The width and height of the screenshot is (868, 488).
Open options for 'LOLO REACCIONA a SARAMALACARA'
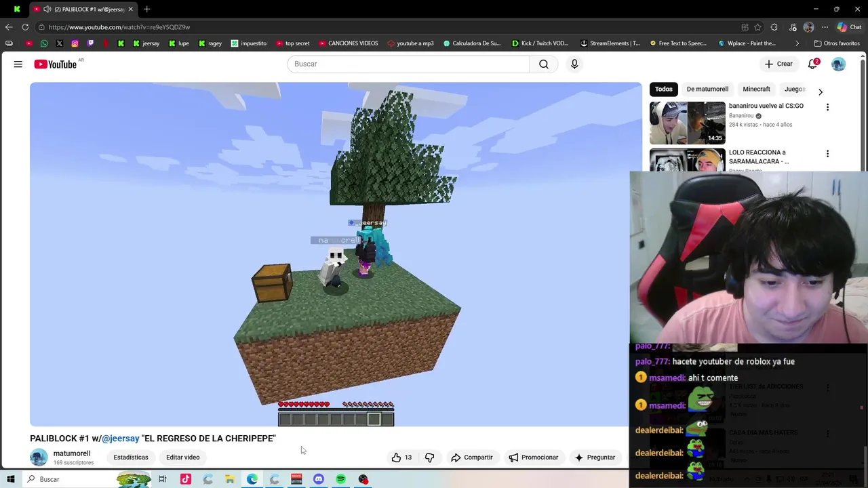(827, 154)
